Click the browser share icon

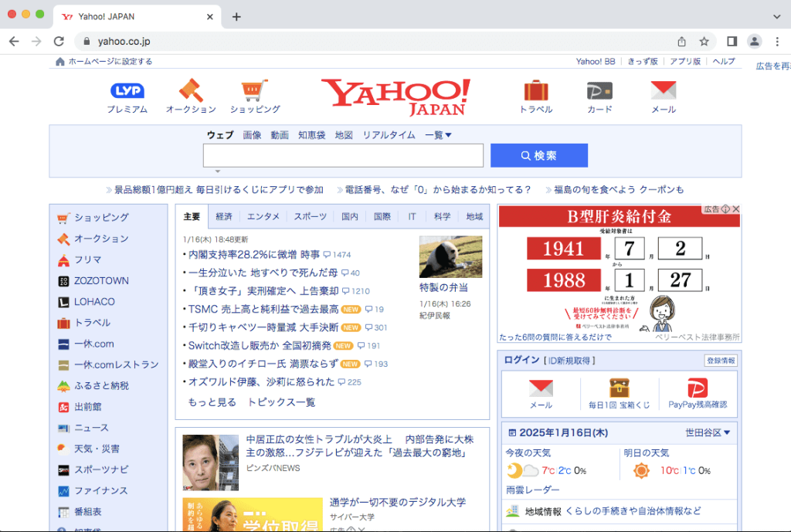681,42
